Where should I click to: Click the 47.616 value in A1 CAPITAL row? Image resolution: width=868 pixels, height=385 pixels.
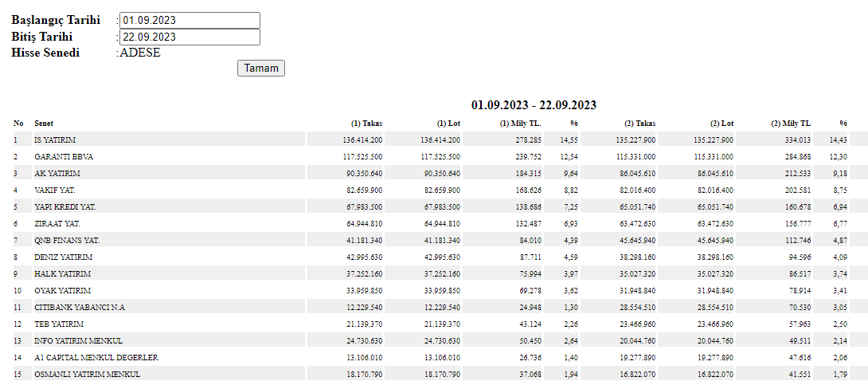[800, 357]
